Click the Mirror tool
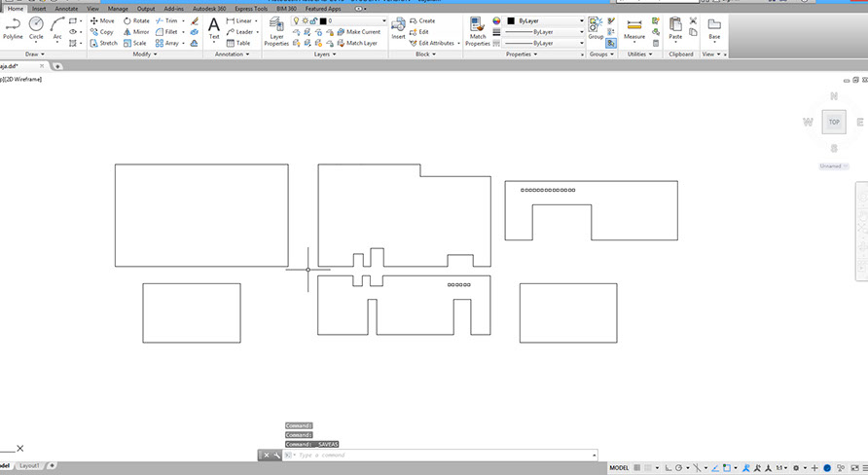868x475 pixels. [136, 31]
